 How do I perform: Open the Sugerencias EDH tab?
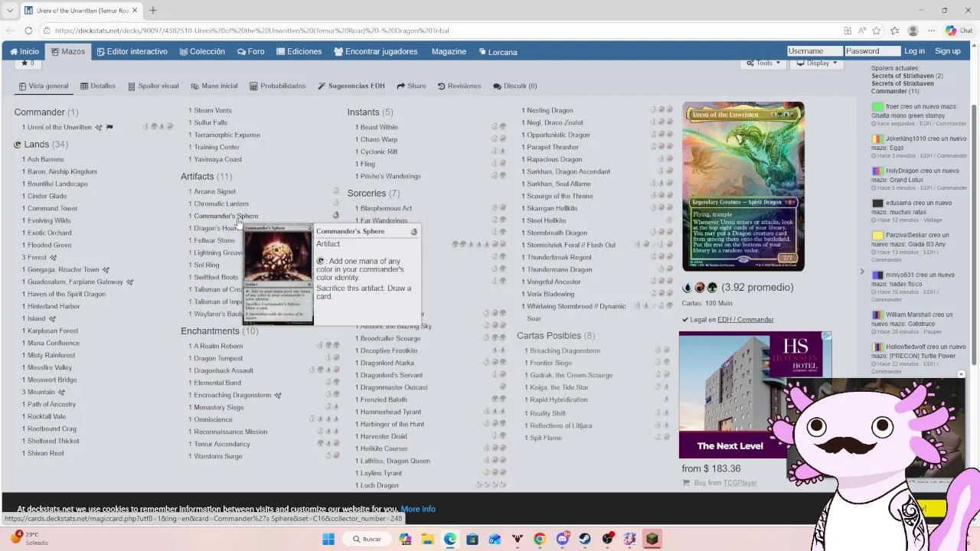coord(351,86)
